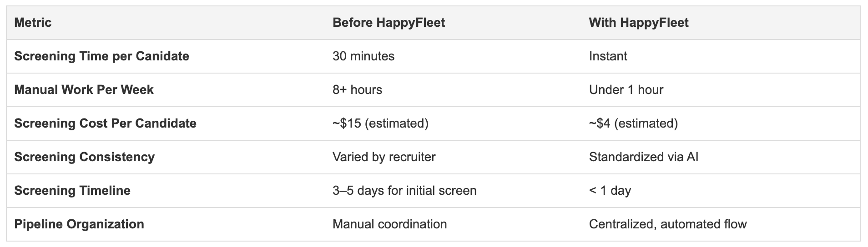Click the With HappyFleet column header
868x247 pixels.
[638, 23]
